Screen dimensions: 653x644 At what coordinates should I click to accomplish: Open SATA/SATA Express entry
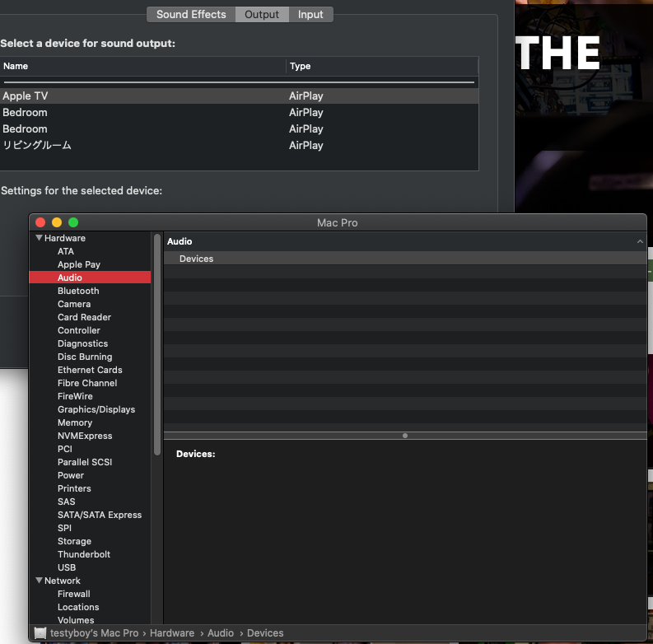[x=100, y=515]
